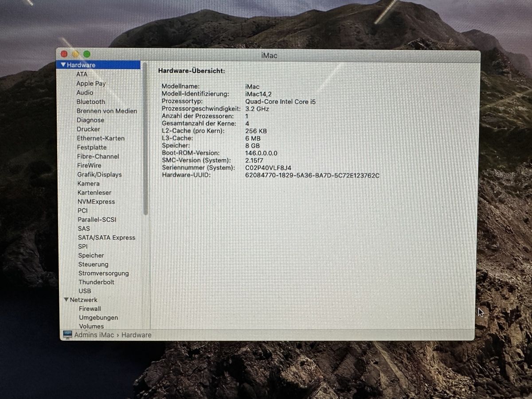The image size is (532, 399).
Task: Show Ethernet-Karten details
Action: [x=101, y=138]
